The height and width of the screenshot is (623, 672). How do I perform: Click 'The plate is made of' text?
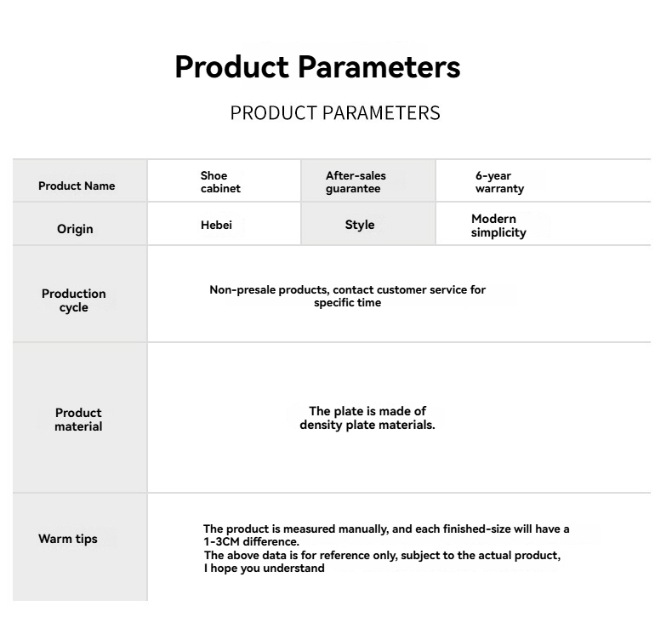(367, 411)
